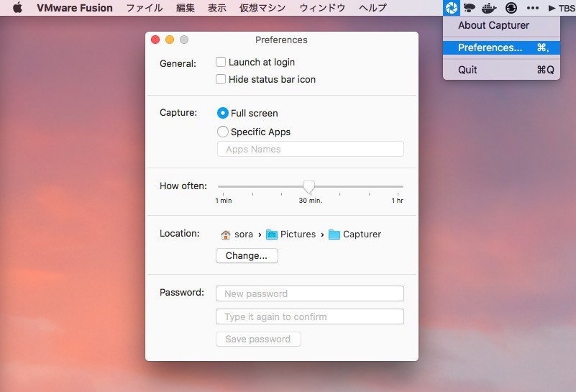Click the Preferences window title
Viewport: 576px width, 392px height.
281,40
